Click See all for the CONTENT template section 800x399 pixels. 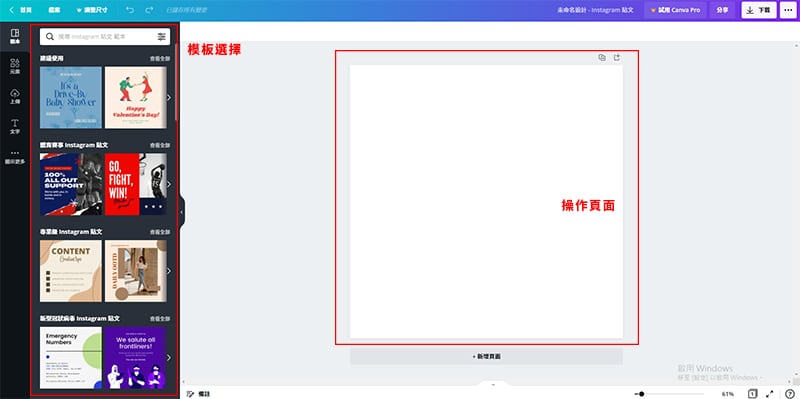pos(160,232)
